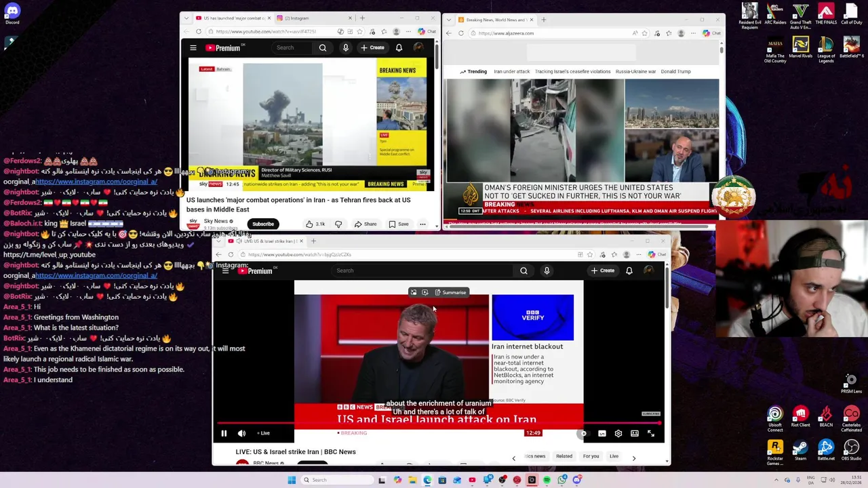Open THE FINALS desktop shortcut
Image resolution: width=868 pixels, height=488 pixels.
(826, 14)
